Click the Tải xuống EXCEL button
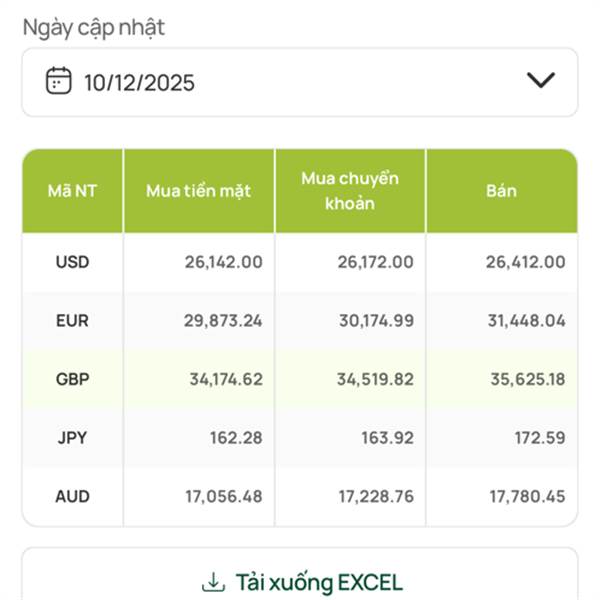This screenshot has width=600, height=600. coord(300,581)
